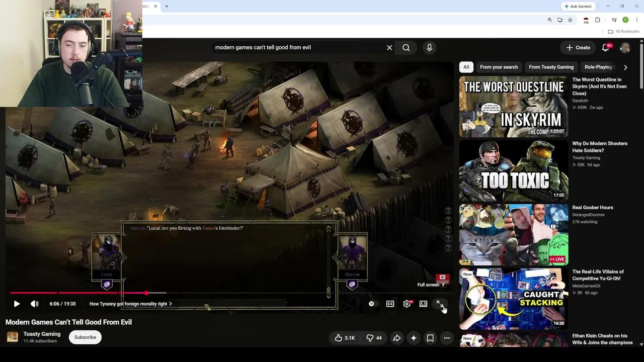The height and width of the screenshot is (362, 644).
Task: Show more filter chips with right chevron
Action: pyautogui.click(x=625, y=67)
